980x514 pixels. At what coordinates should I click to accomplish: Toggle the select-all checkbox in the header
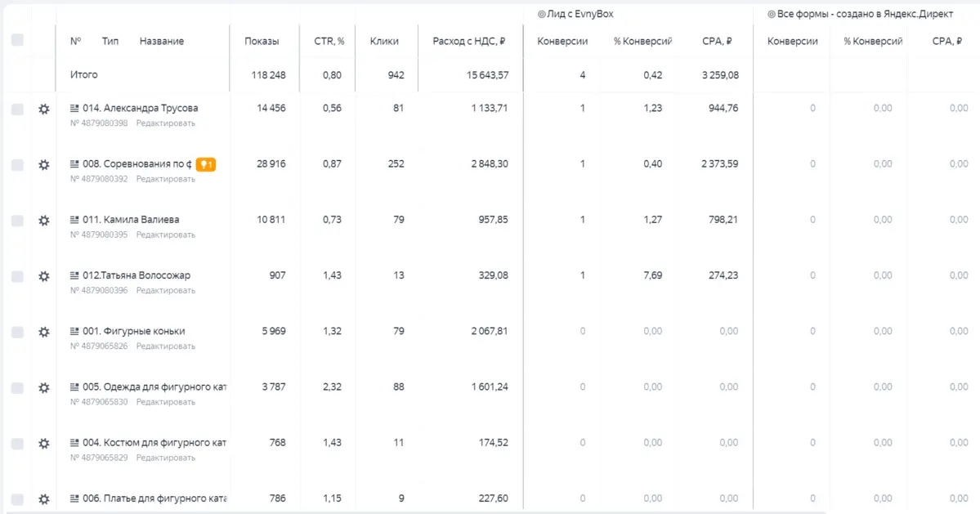coord(17,41)
